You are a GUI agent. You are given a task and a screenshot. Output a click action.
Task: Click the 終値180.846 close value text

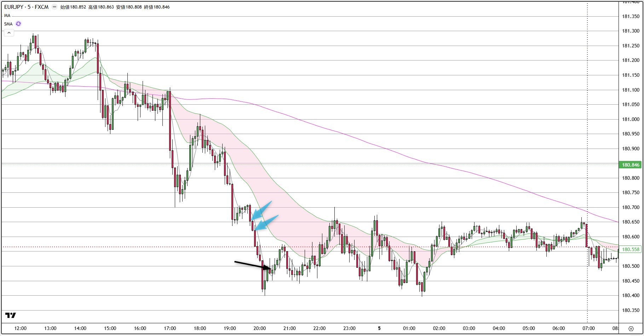[x=157, y=7]
